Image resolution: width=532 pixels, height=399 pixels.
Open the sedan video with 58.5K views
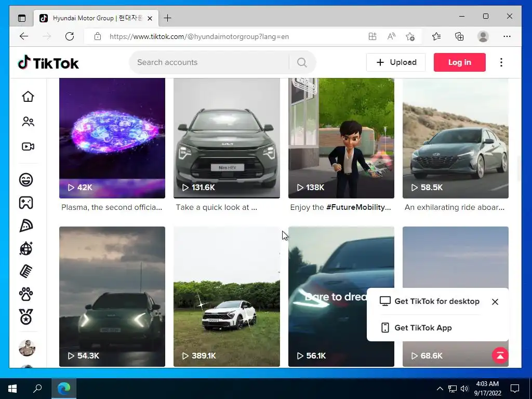point(456,138)
